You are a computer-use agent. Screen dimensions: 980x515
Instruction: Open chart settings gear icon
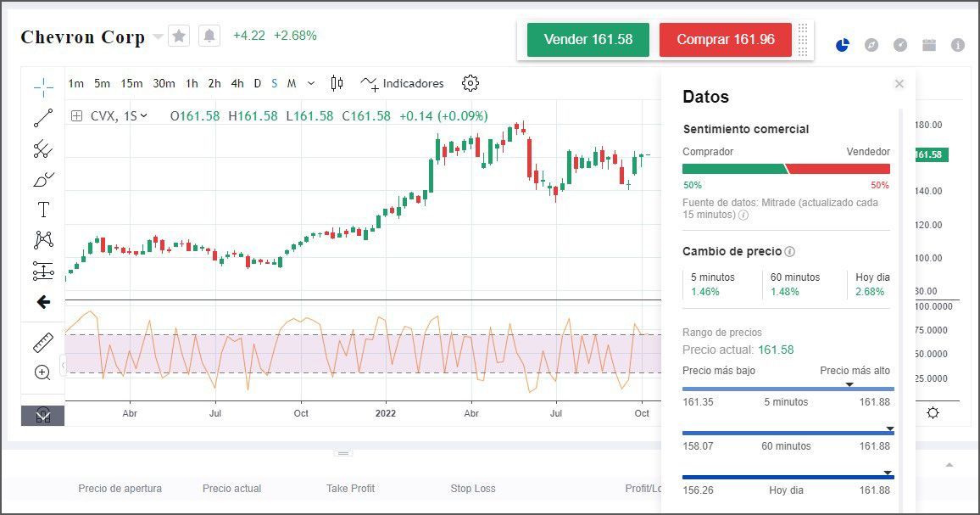click(471, 83)
